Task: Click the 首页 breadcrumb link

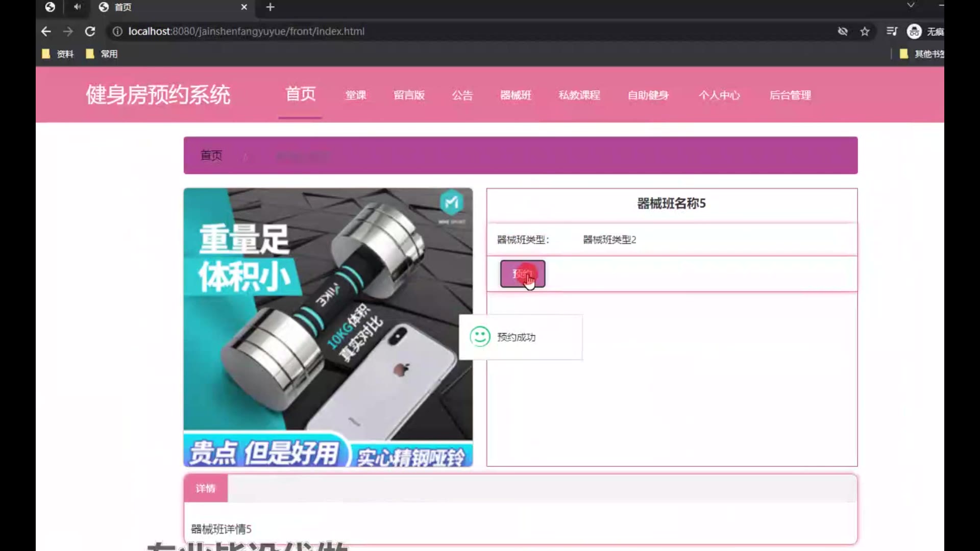Action: coord(211,156)
